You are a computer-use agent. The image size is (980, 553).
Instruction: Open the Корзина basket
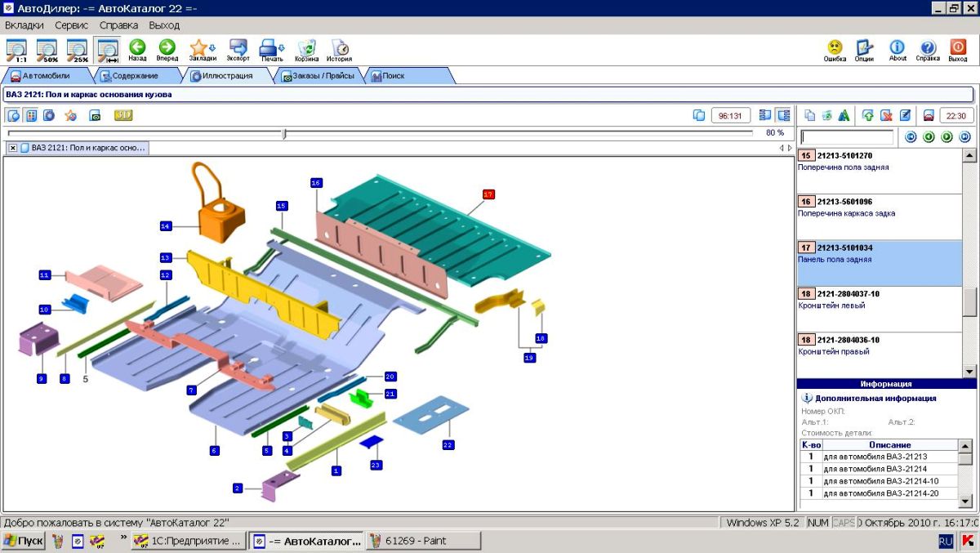point(307,51)
